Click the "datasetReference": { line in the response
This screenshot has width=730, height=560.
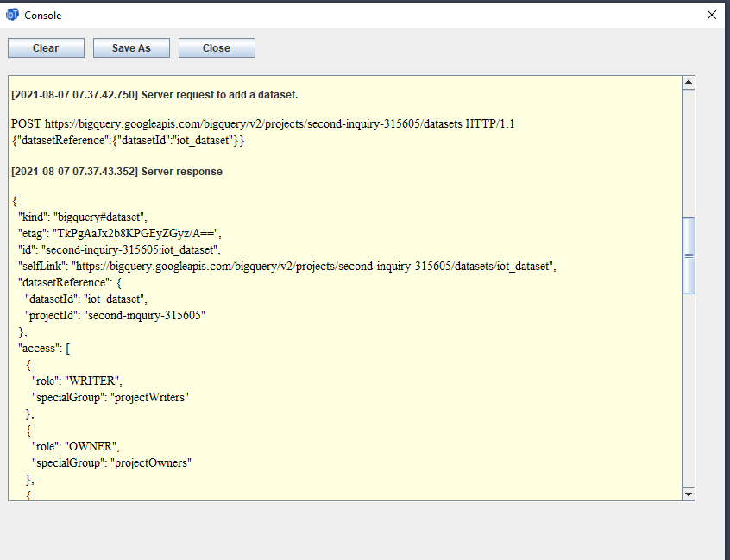point(69,282)
